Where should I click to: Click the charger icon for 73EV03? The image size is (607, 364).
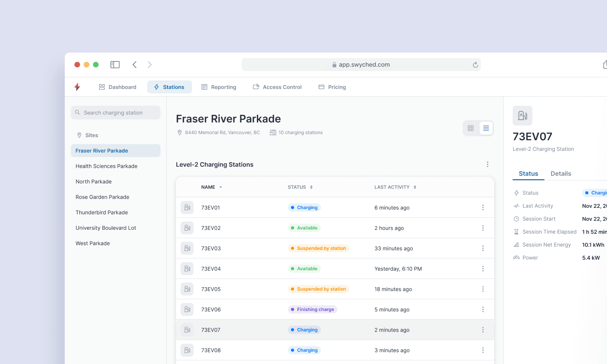point(187,248)
